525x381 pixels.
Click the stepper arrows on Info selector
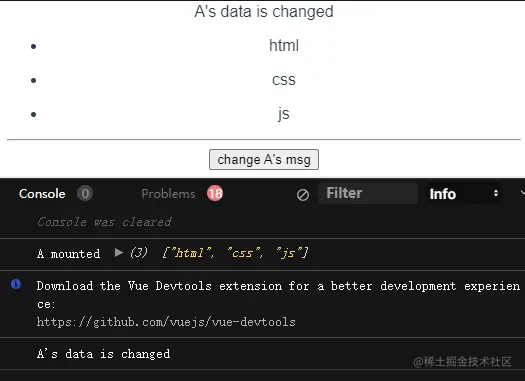coord(496,193)
